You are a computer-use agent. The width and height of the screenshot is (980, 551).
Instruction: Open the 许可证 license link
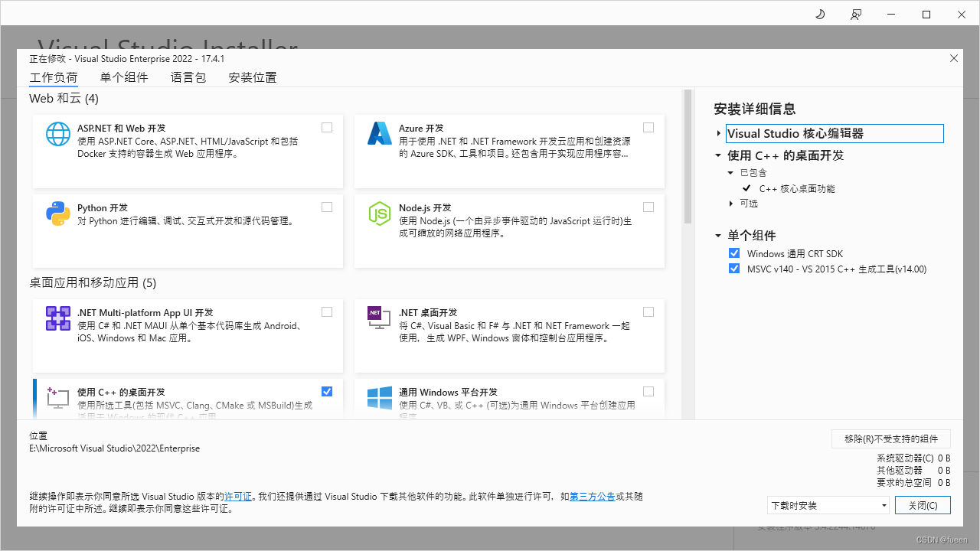click(238, 497)
